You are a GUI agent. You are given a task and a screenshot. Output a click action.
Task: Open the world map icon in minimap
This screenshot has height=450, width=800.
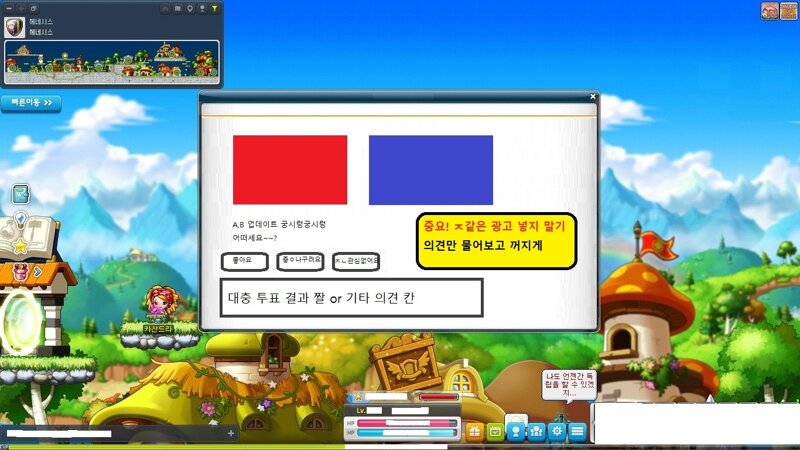pyautogui.click(x=178, y=9)
